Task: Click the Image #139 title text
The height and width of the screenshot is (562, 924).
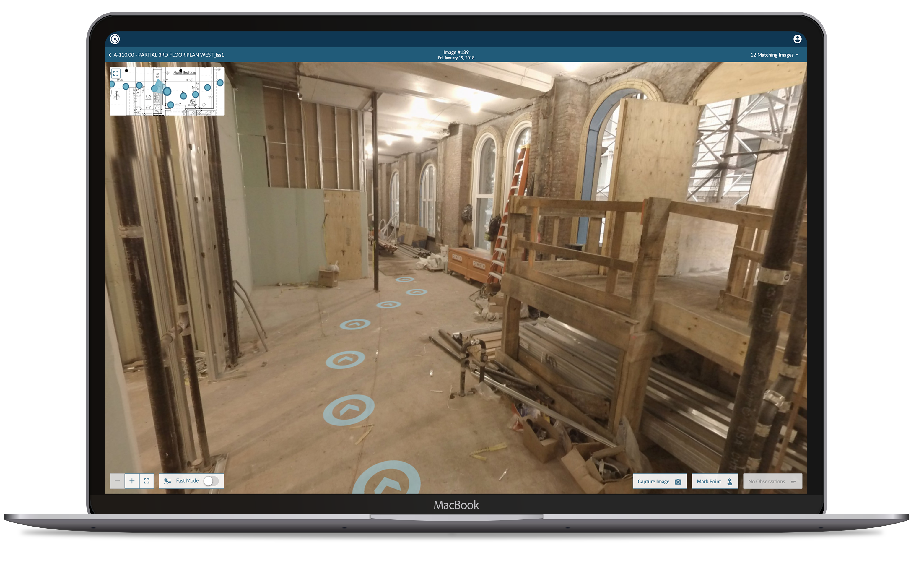Action: pos(456,53)
